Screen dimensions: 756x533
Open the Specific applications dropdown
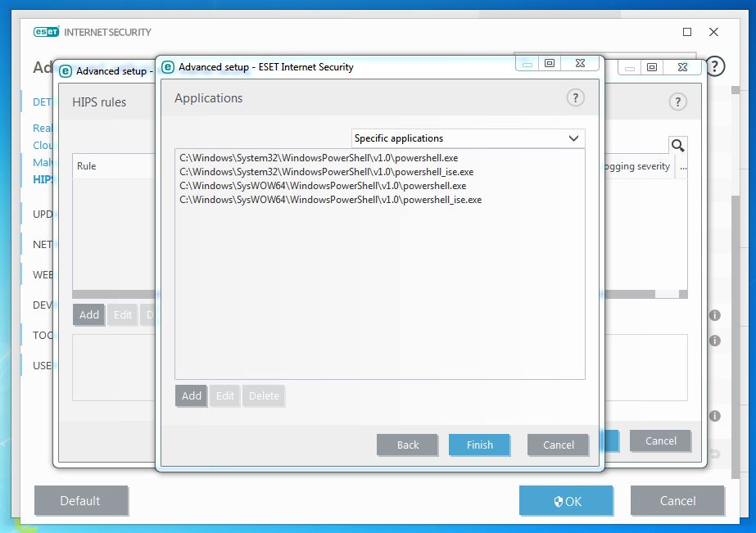pos(468,138)
